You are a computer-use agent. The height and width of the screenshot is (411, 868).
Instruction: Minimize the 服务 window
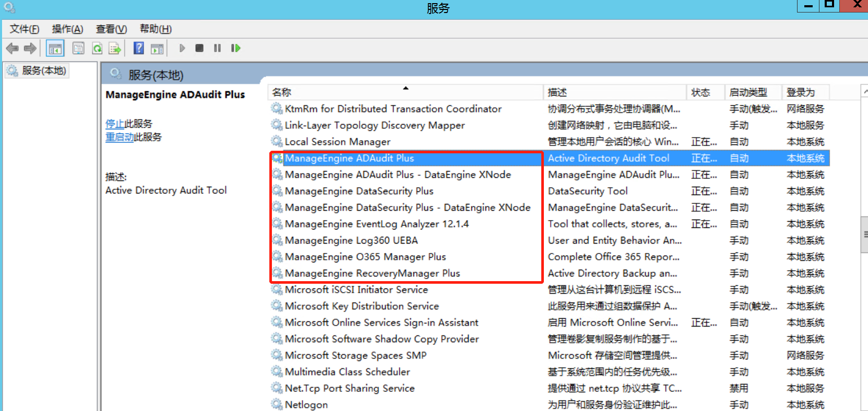tap(808, 6)
